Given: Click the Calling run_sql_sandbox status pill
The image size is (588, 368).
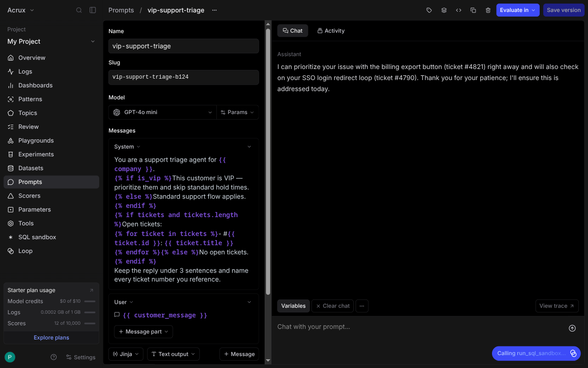Looking at the screenshot, I should point(536,353).
